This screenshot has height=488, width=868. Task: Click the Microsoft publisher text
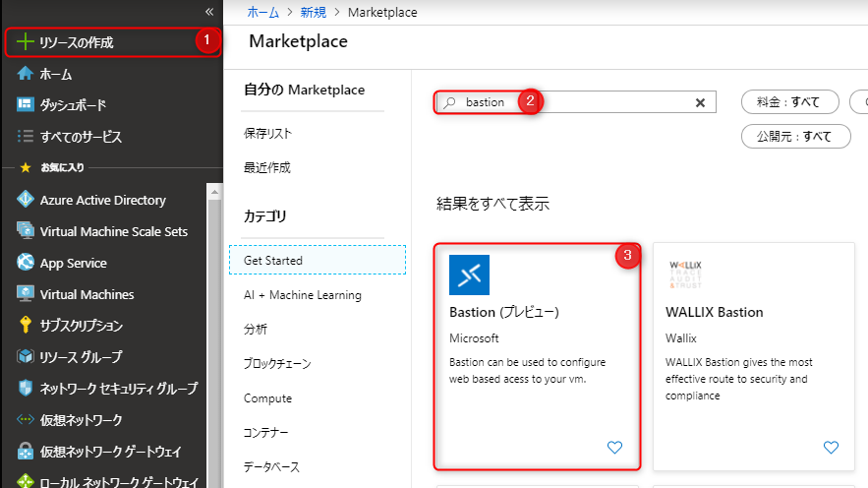[474, 338]
